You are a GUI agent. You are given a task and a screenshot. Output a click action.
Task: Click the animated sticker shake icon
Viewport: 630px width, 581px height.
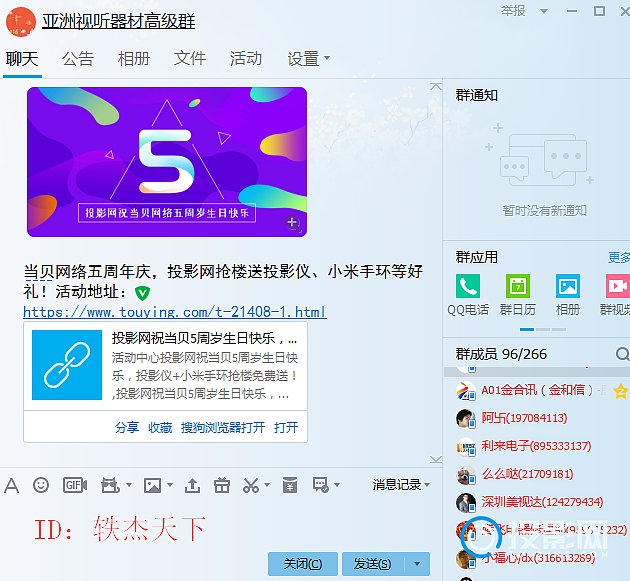110,485
